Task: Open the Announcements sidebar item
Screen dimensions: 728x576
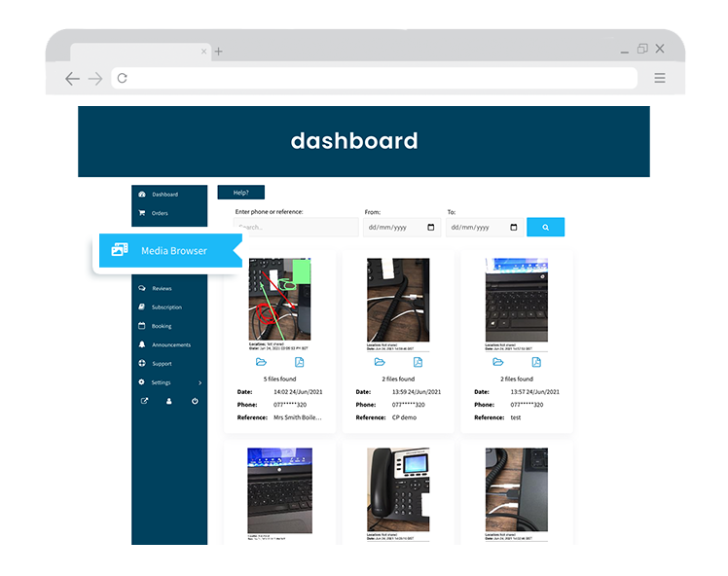Action: pos(169,344)
